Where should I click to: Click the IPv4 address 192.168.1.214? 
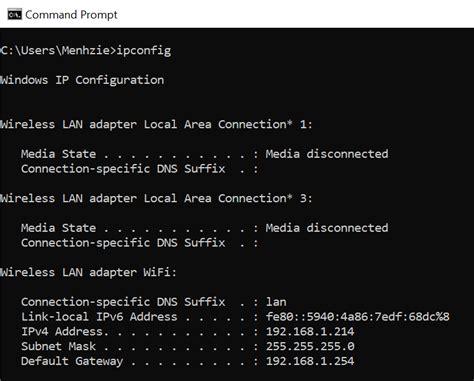(310, 331)
